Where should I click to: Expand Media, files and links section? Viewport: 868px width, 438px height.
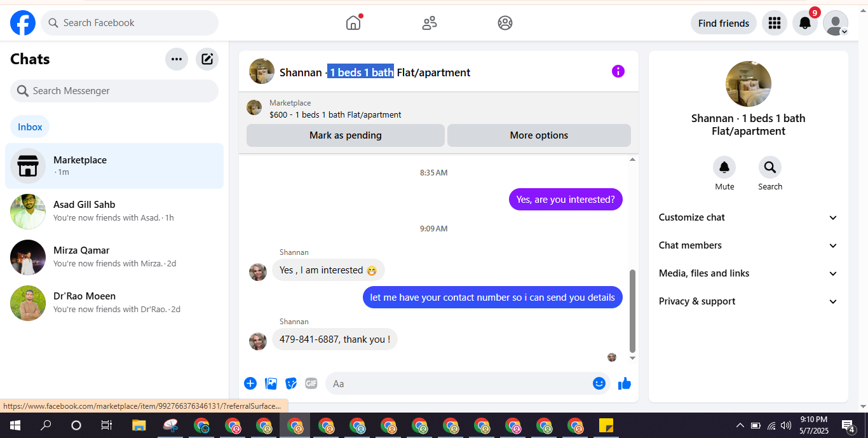749,273
